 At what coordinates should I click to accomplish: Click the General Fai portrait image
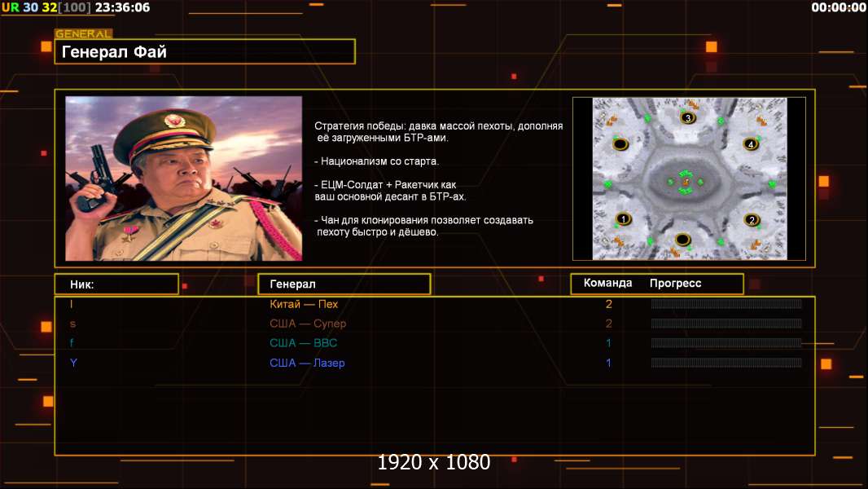(183, 178)
